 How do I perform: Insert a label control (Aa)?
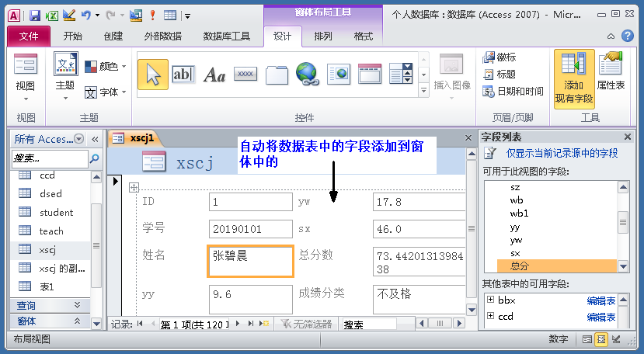(214, 75)
